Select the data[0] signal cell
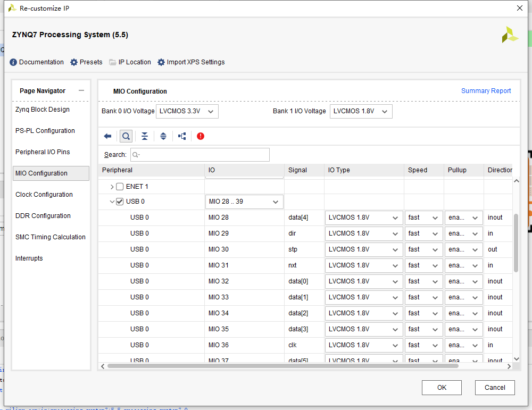Image resolution: width=532 pixels, height=410 pixels. (x=304, y=281)
